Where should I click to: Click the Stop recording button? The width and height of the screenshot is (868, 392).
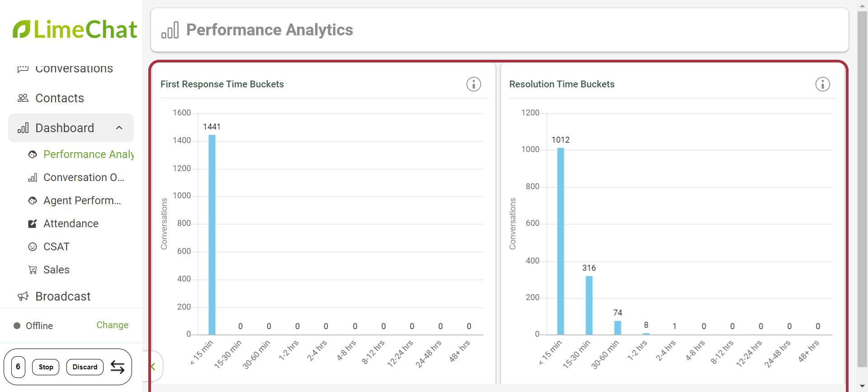(x=46, y=367)
